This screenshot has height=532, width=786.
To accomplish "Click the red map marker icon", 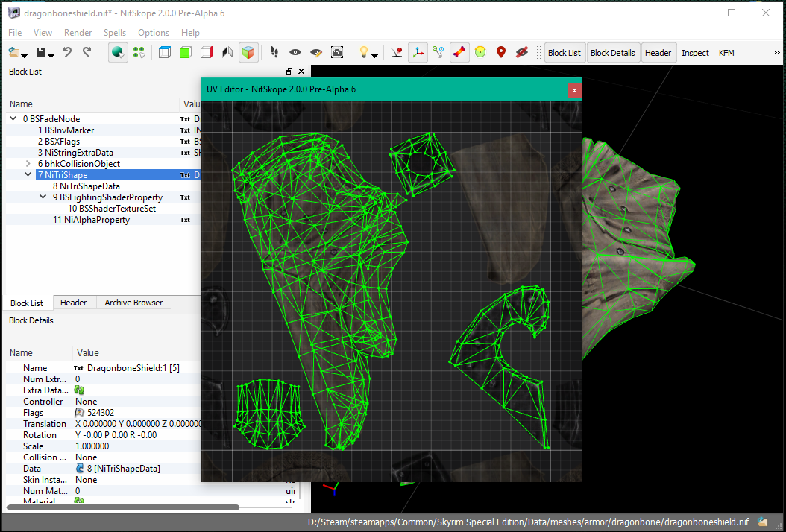I will click(501, 53).
